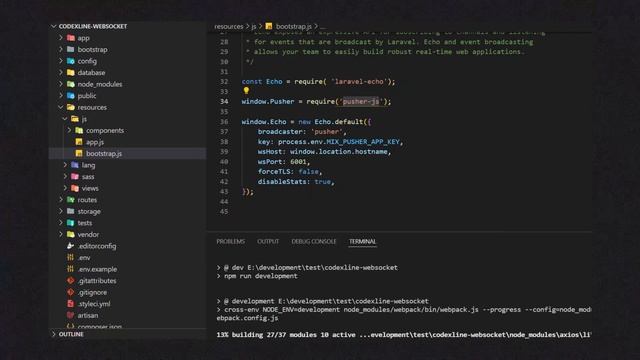The height and width of the screenshot is (360, 640).
Task: Expand the vendor folder chevron
Action: [x=61, y=234]
